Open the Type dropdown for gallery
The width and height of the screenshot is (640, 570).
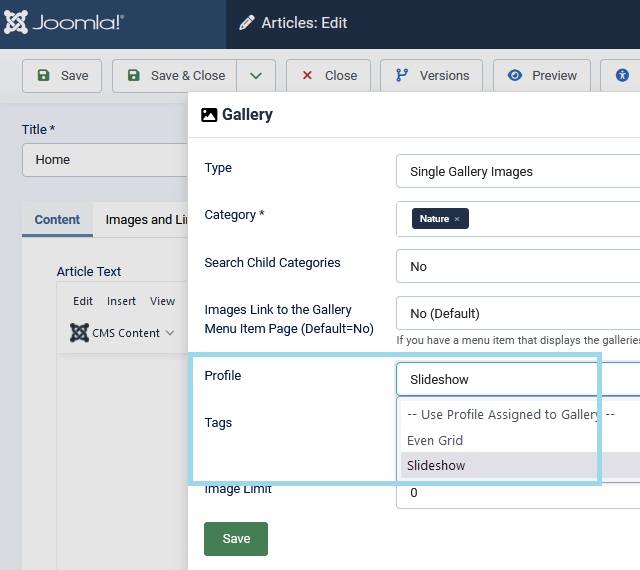[x=517, y=172]
